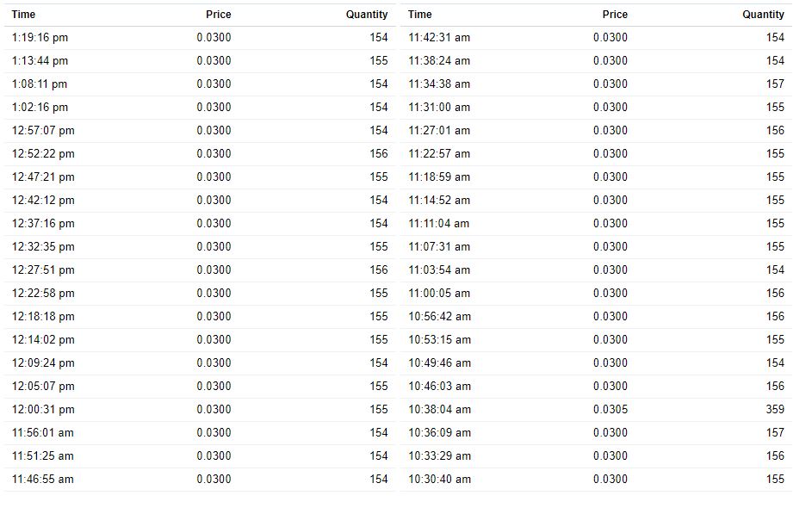The height and width of the screenshot is (508, 812).
Task: Click the left table's Price column header
Action: click(x=218, y=15)
